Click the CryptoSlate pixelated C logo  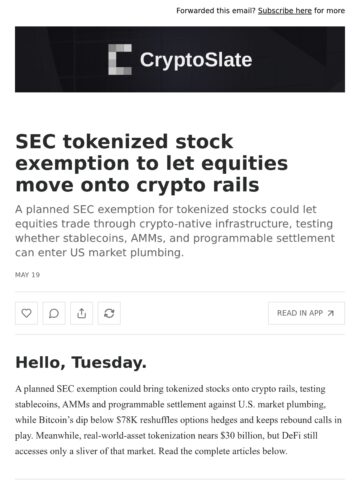(x=120, y=60)
